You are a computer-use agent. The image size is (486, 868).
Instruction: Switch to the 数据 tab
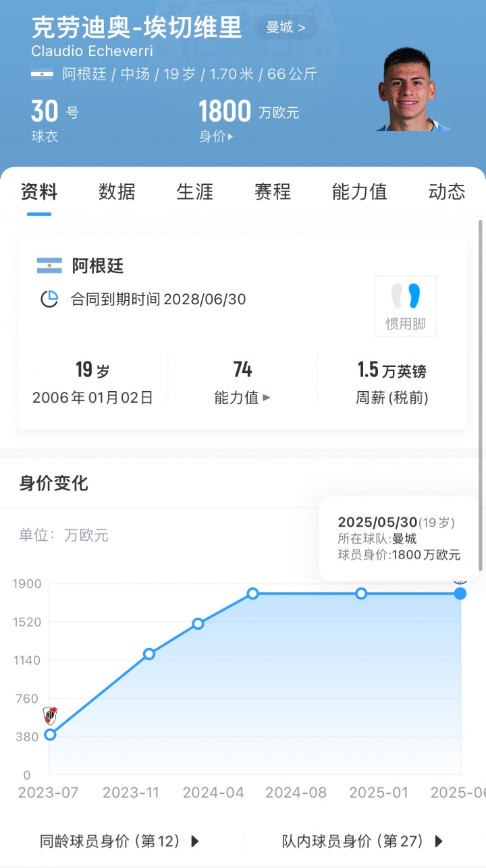(x=117, y=192)
